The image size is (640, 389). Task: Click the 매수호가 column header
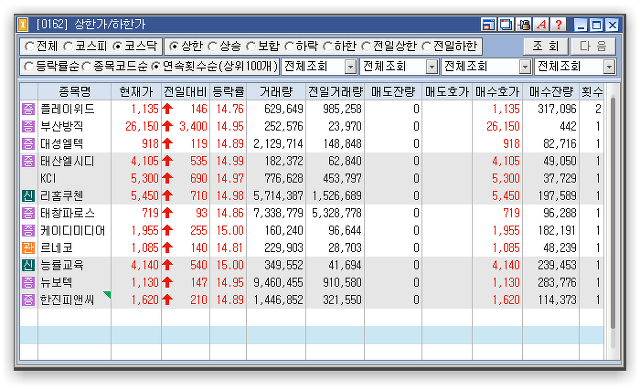click(497, 92)
